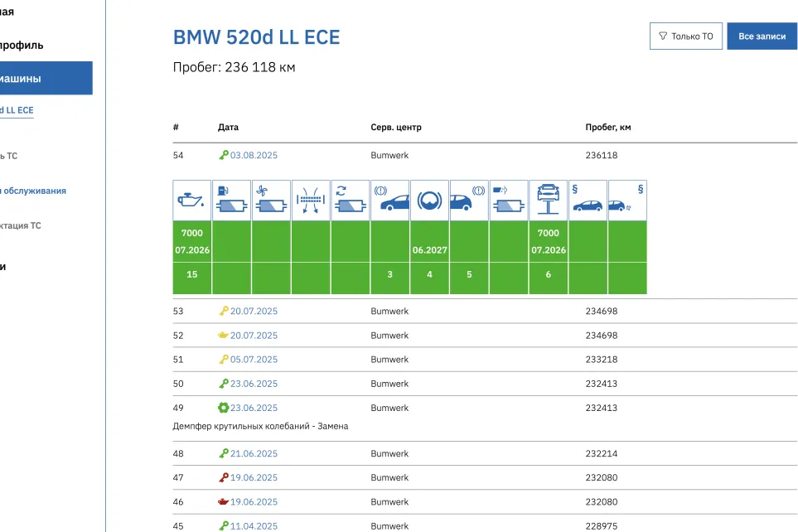The height and width of the screenshot is (532, 798).
Task: Filter records with Только ТО button
Action: 686,36
